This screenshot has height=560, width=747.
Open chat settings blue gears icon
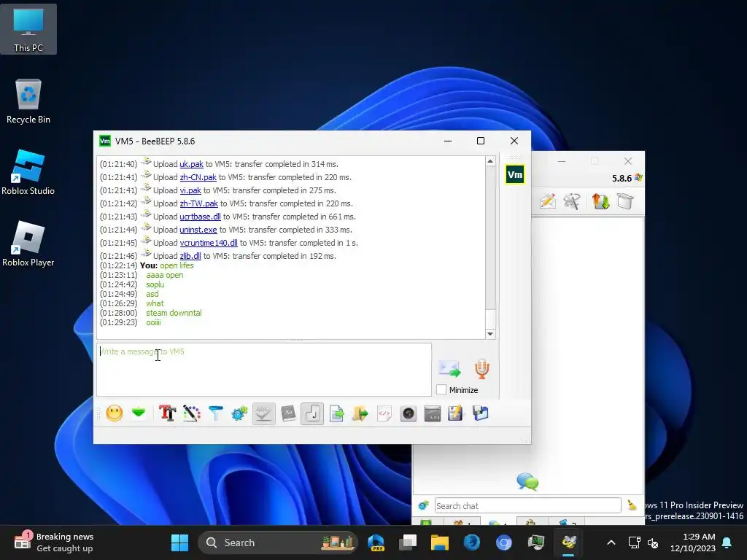239,413
